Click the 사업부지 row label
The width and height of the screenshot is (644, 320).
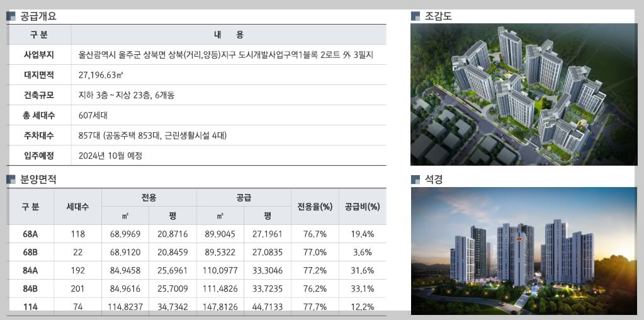click(39, 55)
